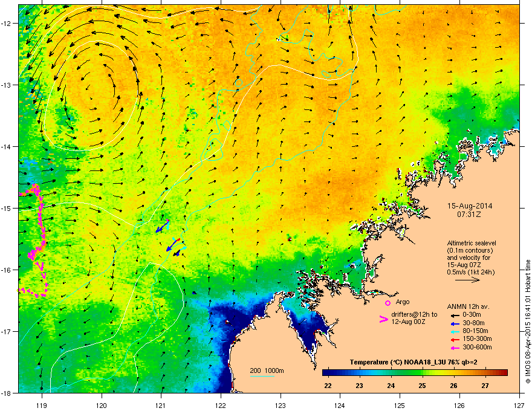Click the '80-150m' depth label

475,331
